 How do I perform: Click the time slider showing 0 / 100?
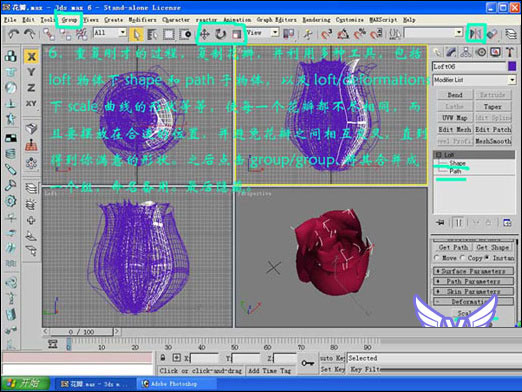(x=81, y=332)
